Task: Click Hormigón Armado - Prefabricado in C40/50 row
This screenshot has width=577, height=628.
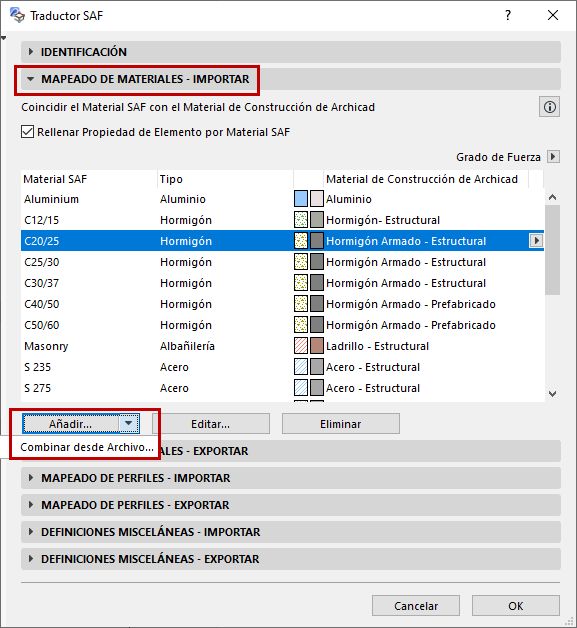Action: (x=411, y=304)
